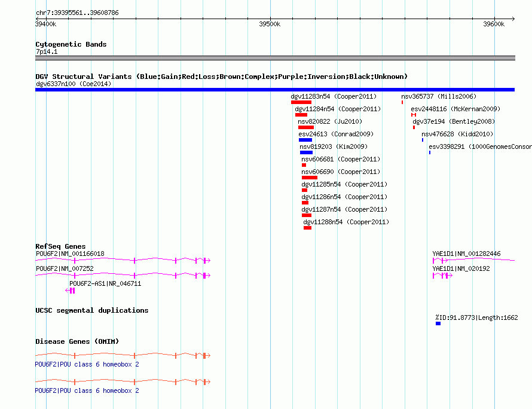Click the red bar under nsv606690
The height and width of the screenshot is (409, 532).
pyautogui.click(x=310, y=178)
